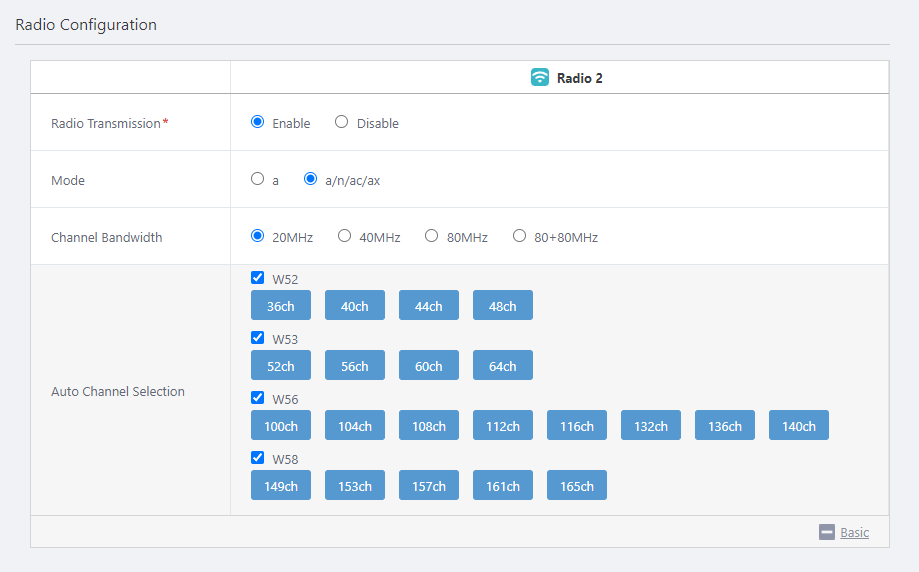The width and height of the screenshot is (919, 572).
Task: Disable the W56 band checkbox
Action: (x=258, y=398)
